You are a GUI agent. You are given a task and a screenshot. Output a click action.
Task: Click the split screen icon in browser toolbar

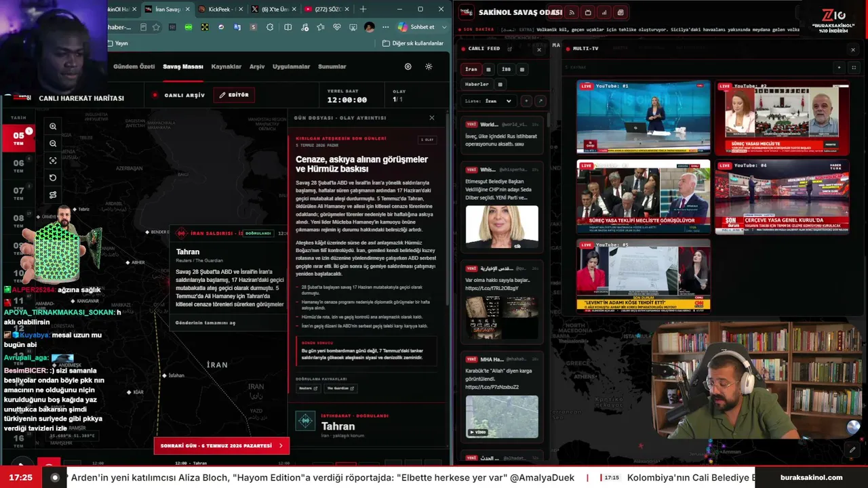[288, 27]
